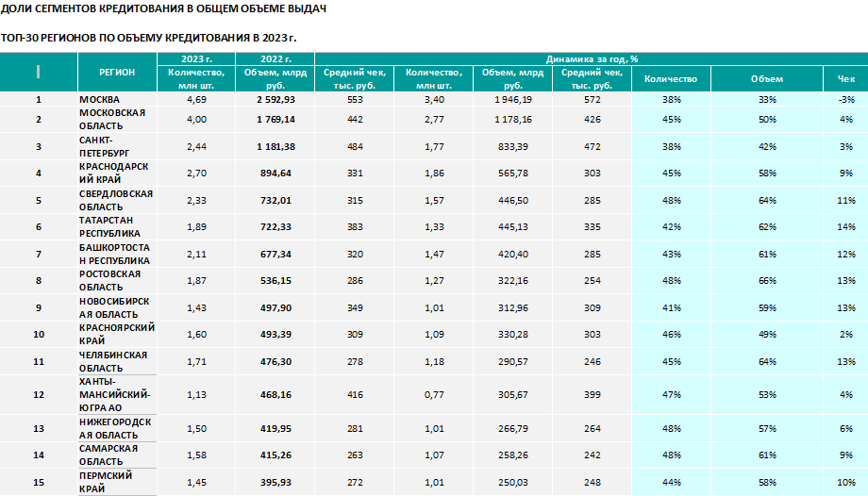The height and width of the screenshot is (496, 868).
Task: Select average check cell '572'
Action: (x=592, y=100)
